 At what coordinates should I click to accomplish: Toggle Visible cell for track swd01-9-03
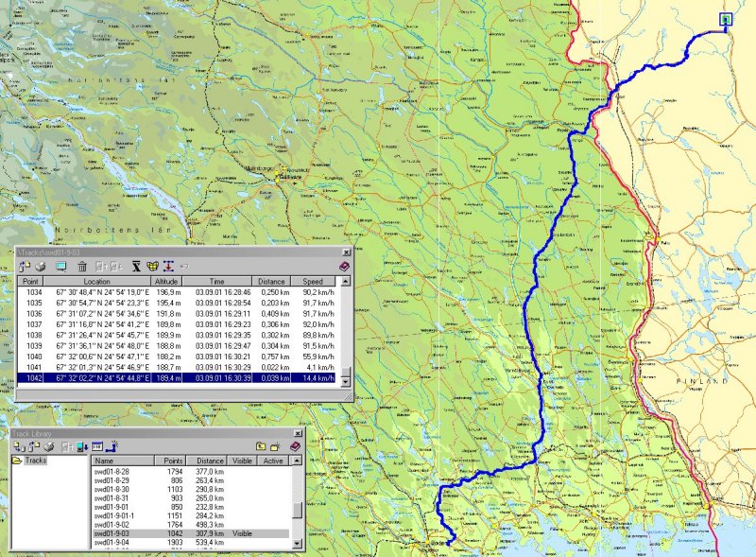(x=243, y=534)
